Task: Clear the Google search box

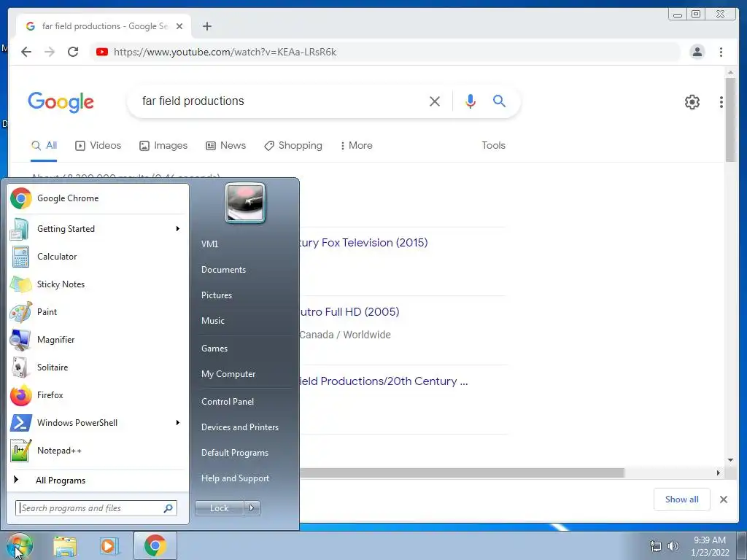Action: click(x=435, y=101)
